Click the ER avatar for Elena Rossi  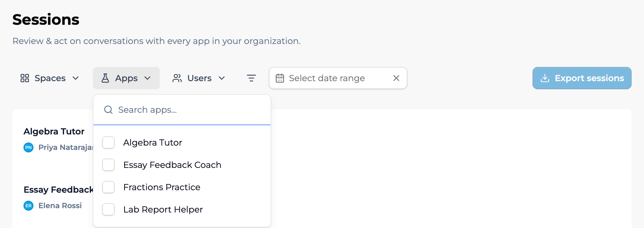click(28, 206)
